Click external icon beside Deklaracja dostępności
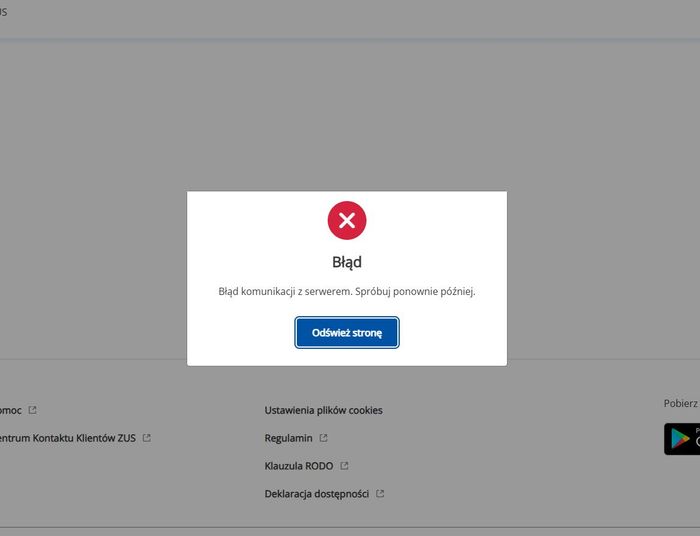Viewport: 700px width, 536px height. (379, 494)
